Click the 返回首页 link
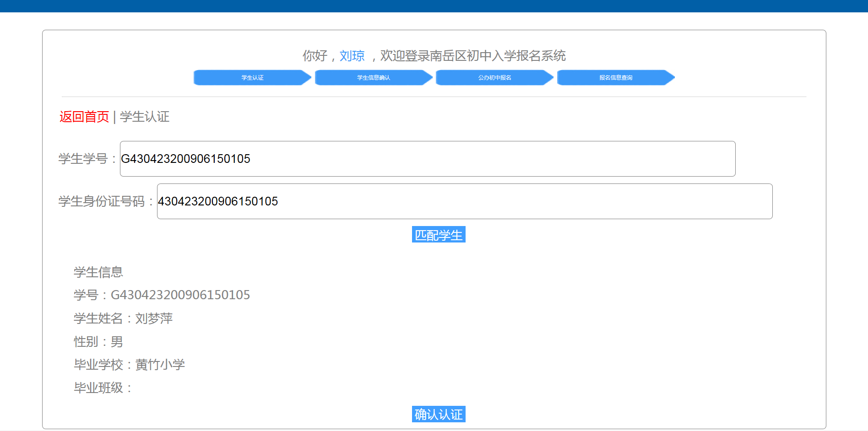This screenshot has height=431, width=868. point(84,117)
